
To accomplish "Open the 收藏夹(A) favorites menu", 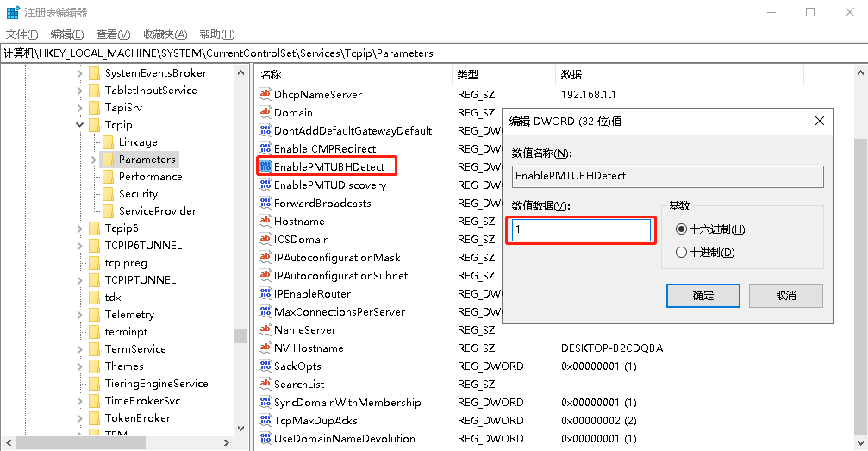I will [165, 34].
